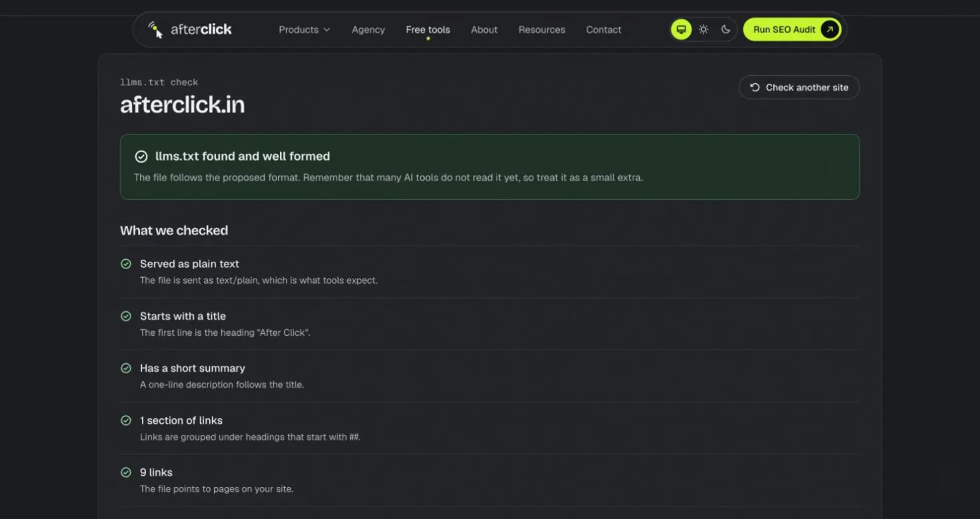Click the green check beside Served as plain text
Screen dimensions: 980x519
click(125, 264)
